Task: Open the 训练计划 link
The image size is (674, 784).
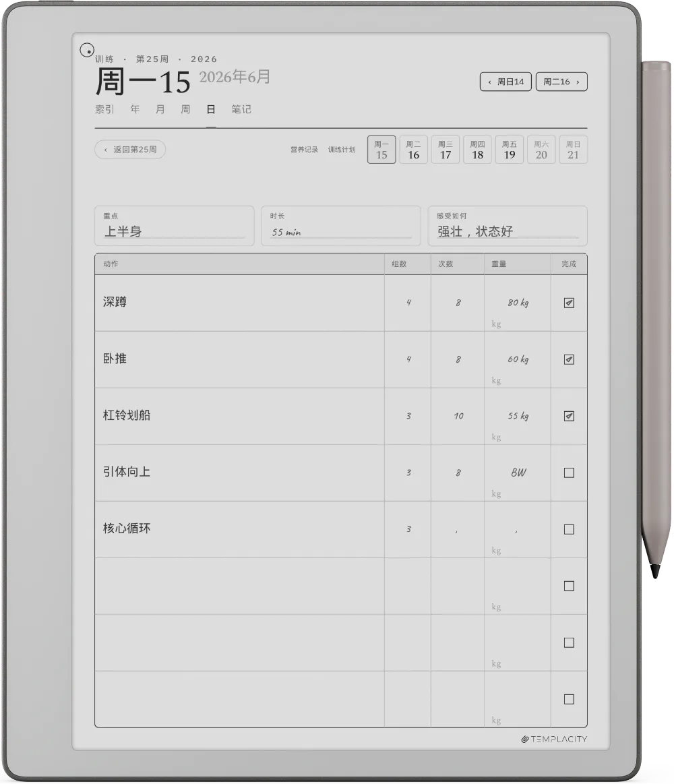Action: point(342,150)
